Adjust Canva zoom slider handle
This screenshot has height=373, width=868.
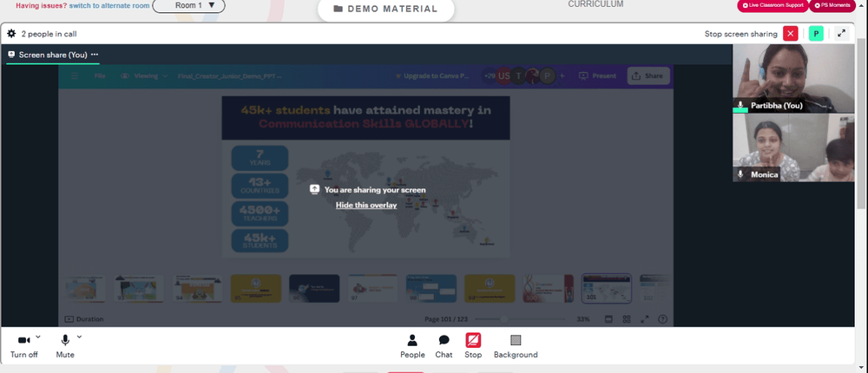pyautogui.click(x=503, y=319)
